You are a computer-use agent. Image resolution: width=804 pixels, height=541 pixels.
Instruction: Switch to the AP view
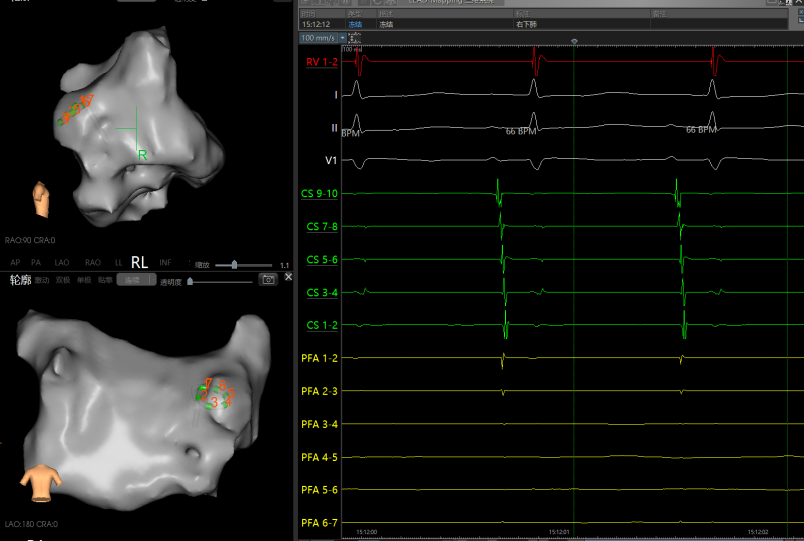15,262
